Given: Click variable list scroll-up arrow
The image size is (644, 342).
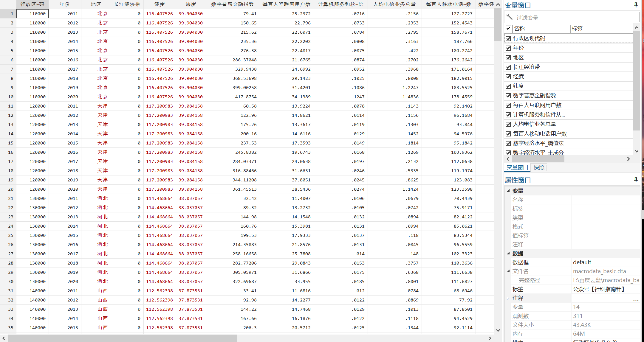Looking at the screenshot, I should pyautogui.click(x=637, y=28).
